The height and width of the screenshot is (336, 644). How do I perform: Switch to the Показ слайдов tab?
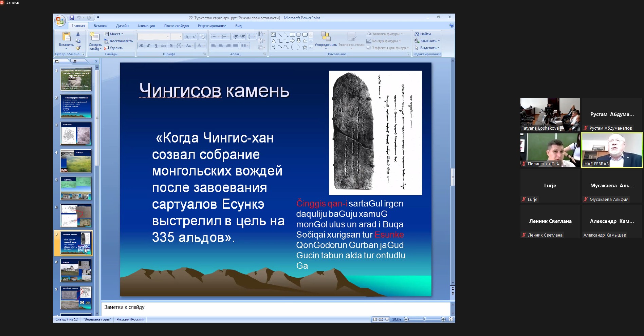click(x=176, y=26)
